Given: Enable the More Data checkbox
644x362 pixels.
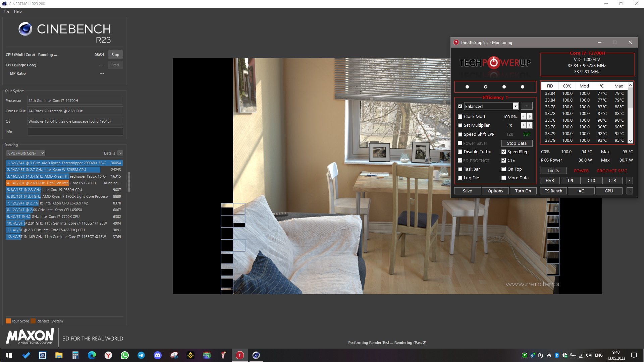Looking at the screenshot, I should point(504,178).
